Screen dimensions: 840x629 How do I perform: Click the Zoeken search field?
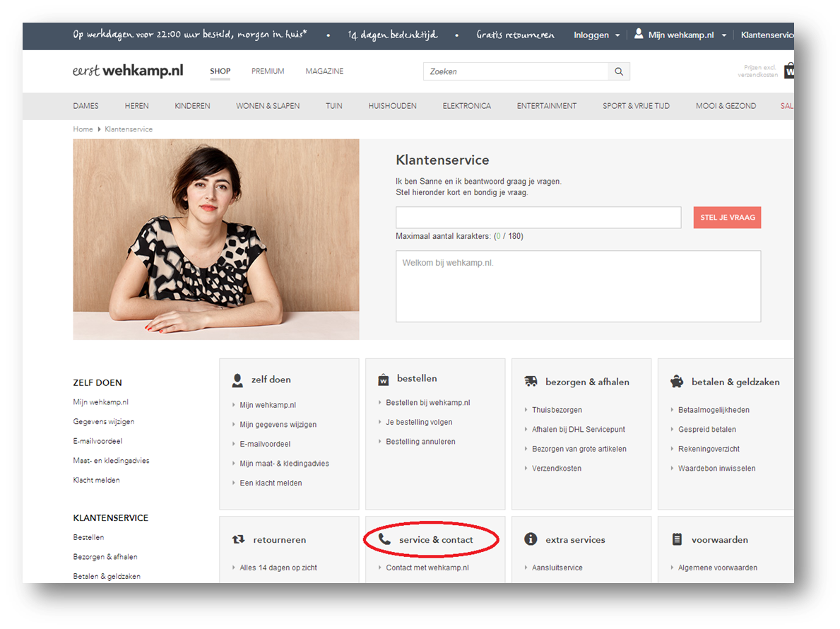coord(515,71)
